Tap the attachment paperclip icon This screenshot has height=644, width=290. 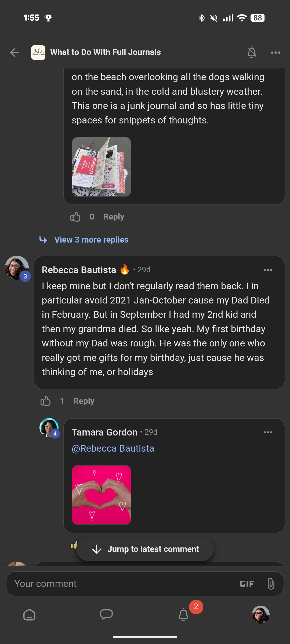point(271,584)
